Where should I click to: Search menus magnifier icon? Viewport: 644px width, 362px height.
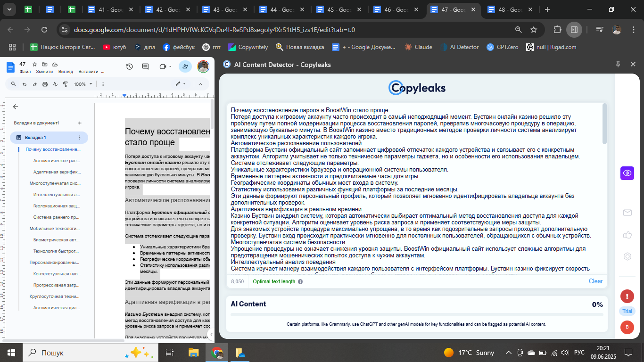click(14, 84)
